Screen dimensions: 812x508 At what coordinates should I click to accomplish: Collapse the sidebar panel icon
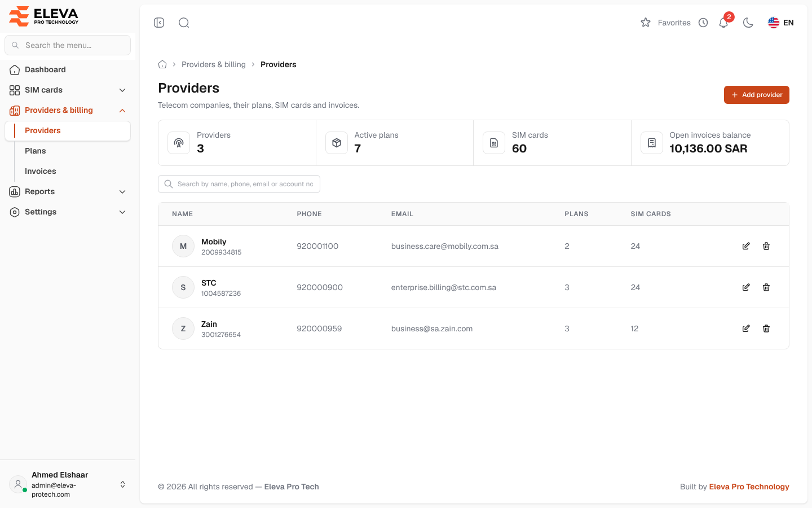click(x=159, y=23)
